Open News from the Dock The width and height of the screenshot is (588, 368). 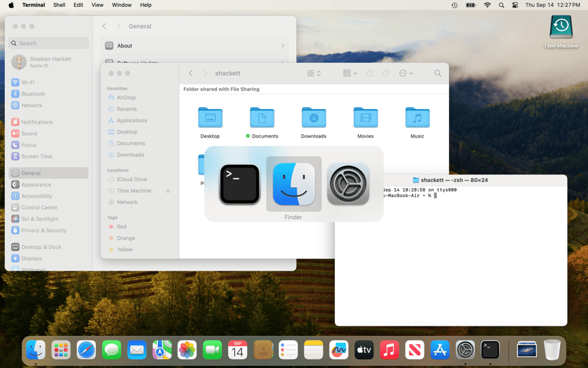pos(414,350)
